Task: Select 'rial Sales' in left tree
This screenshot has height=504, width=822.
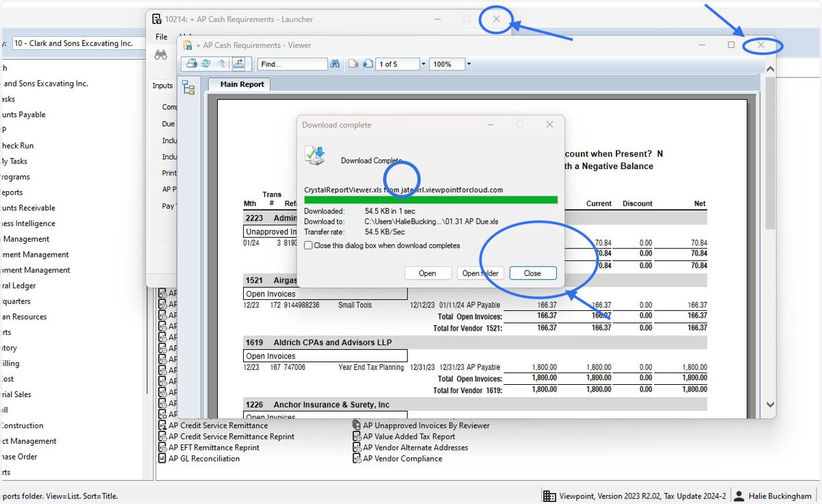Action: 16,394
